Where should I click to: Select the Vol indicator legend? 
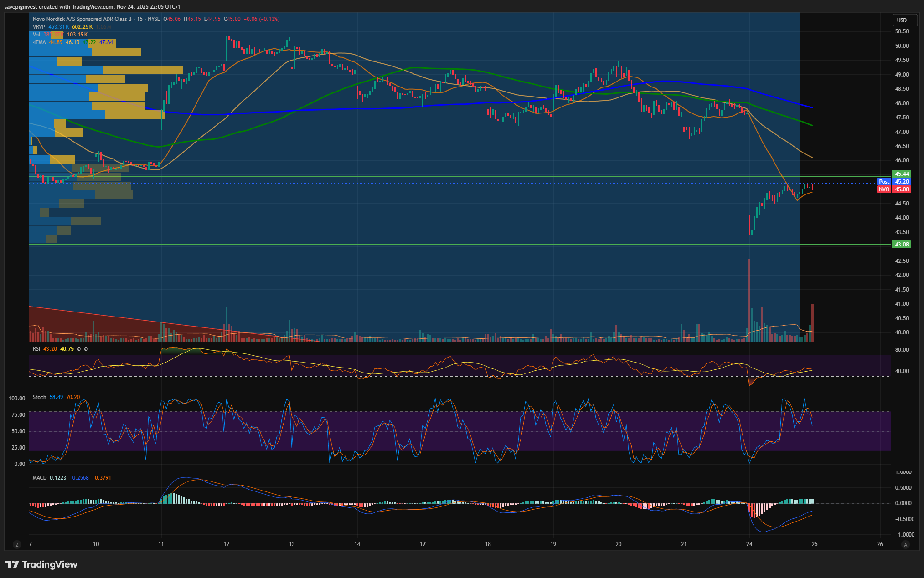pyautogui.click(x=36, y=35)
